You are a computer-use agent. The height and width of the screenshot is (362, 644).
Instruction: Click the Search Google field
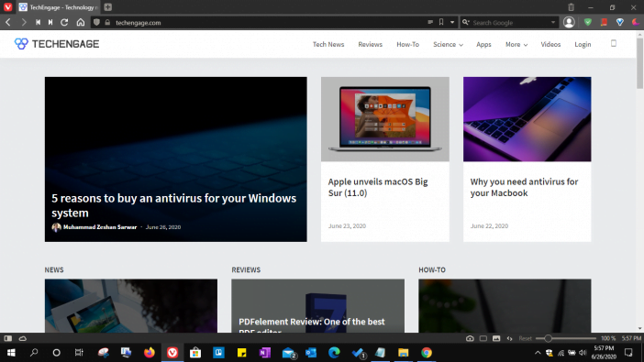[509, 23]
